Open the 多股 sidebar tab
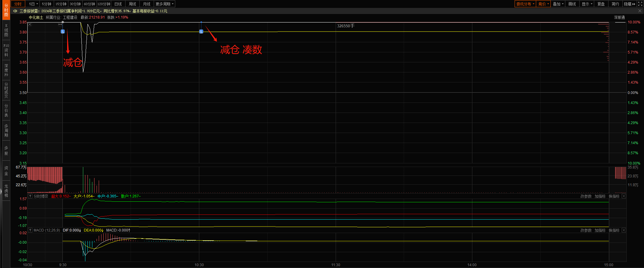 pyautogui.click(x=6, y=151)
